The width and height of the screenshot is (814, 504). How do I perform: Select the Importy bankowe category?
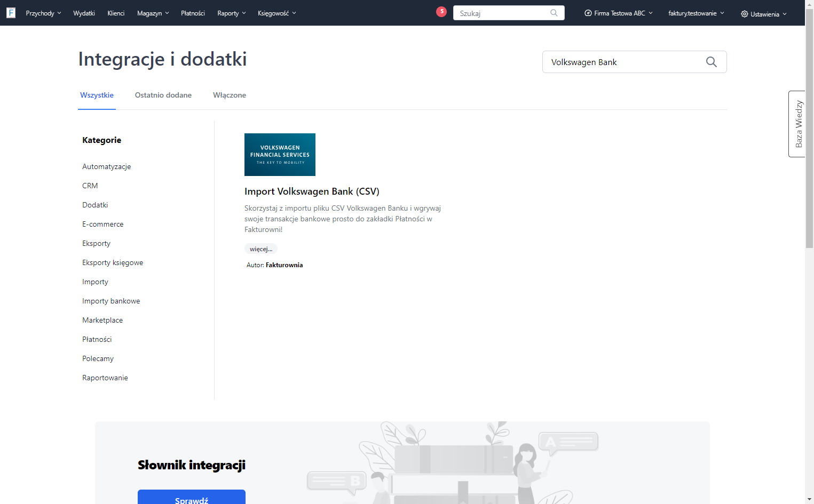(111, 301)
